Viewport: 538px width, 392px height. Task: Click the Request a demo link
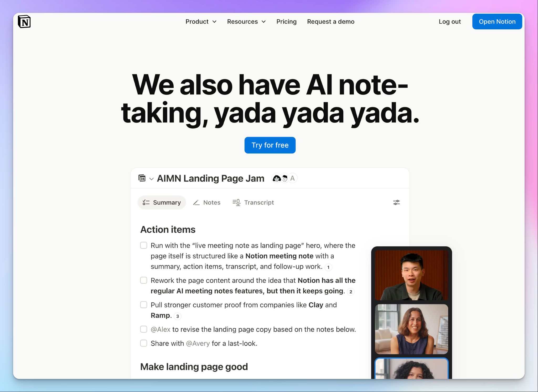coord(331,22)
